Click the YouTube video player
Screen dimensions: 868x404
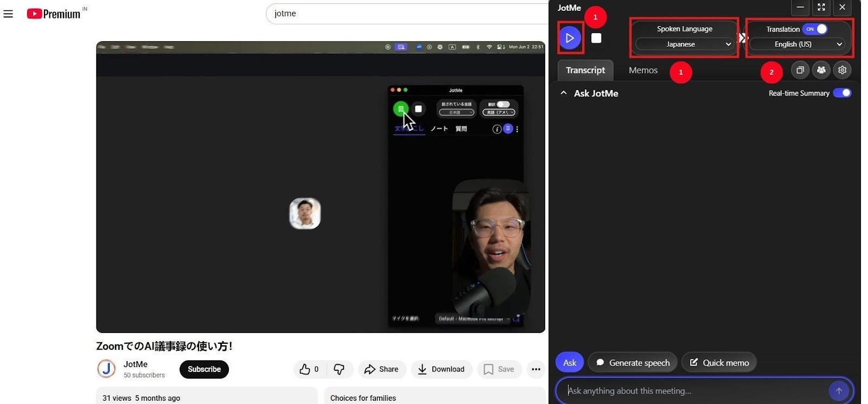click(x=321, y=187)
